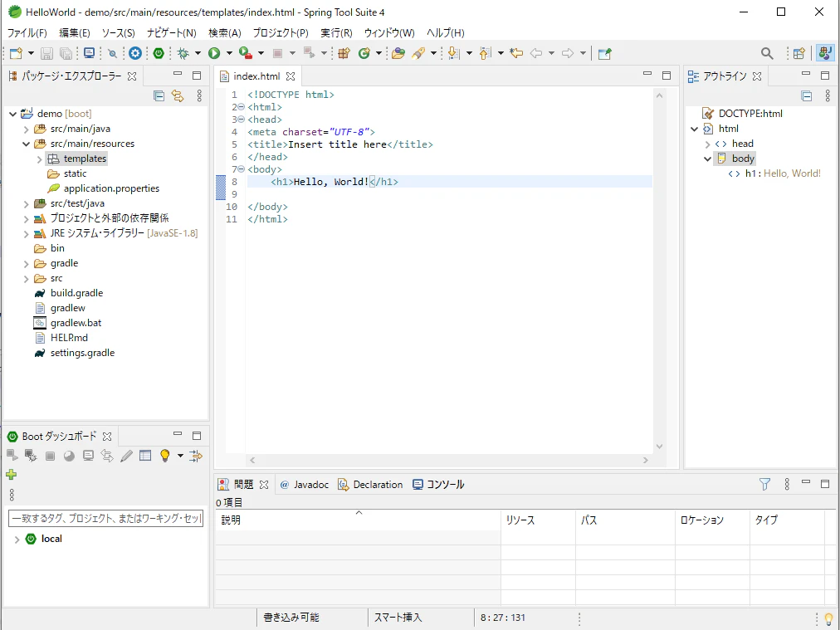Viewport: 840px width, 630px height.
Task: Collapse the src/main/resources tree node
Action: [x=27, y=144]
